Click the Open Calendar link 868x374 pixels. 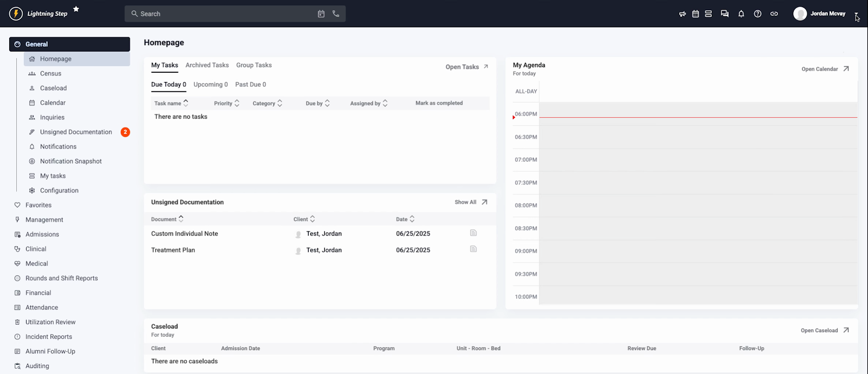point(825,69)
